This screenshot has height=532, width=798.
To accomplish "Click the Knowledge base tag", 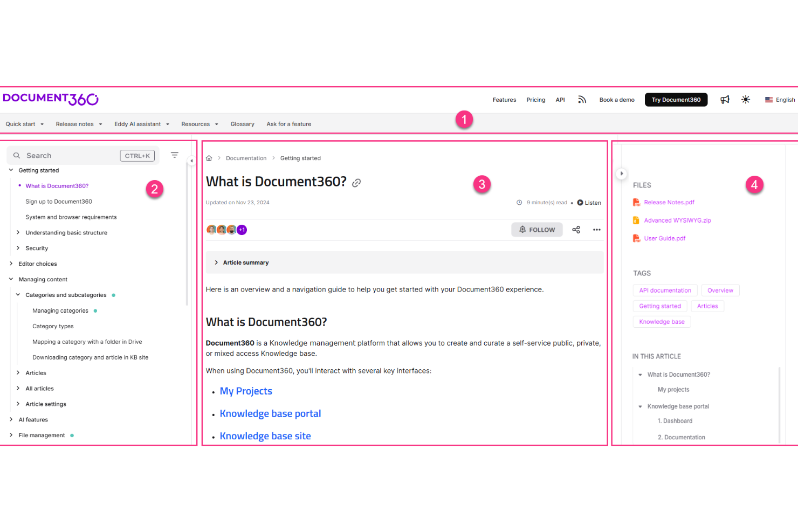I will (x=662, y=322).
